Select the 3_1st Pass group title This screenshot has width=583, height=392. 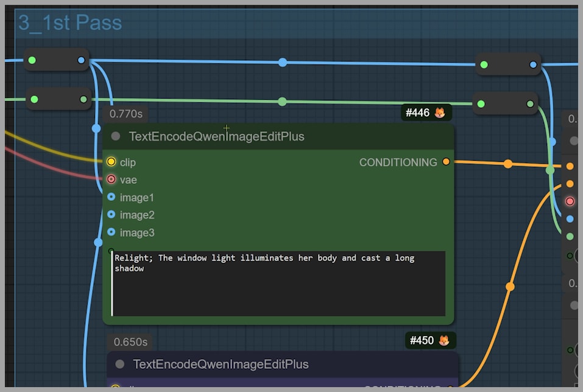(x=70, y=23)
